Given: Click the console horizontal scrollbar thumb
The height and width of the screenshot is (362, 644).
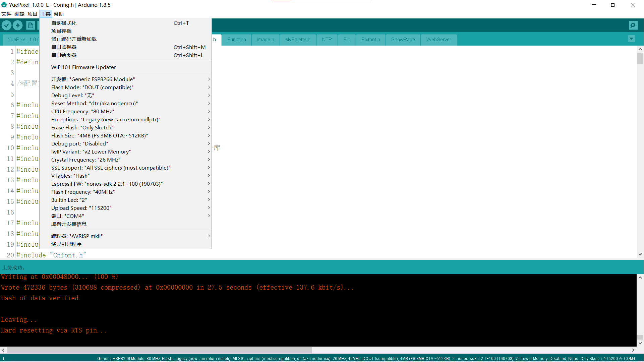Looking at the screenshot, I should click(x=159, y=350).
